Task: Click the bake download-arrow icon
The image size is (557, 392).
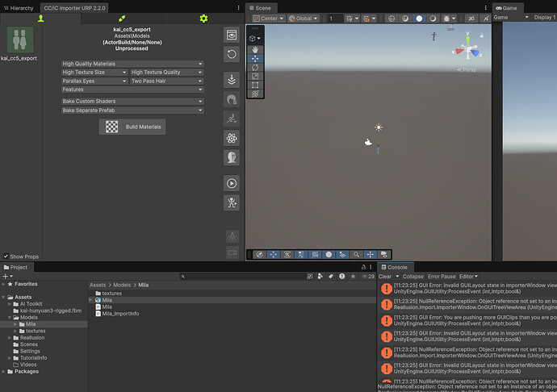Action: tap(232, 80)
